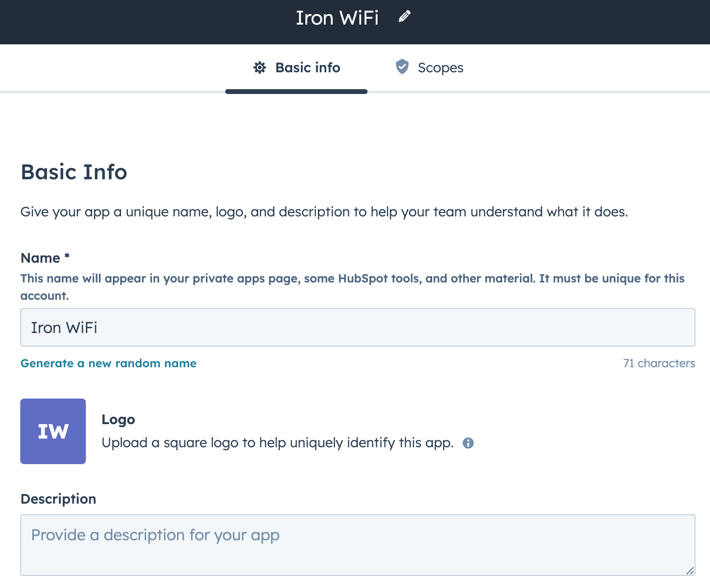Click the 71 characters counter text
The image size is (710, 588).
[659, 363]
